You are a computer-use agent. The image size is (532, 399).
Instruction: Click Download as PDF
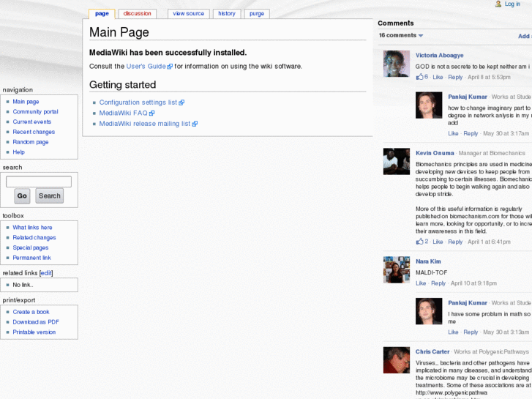[36, 322]
